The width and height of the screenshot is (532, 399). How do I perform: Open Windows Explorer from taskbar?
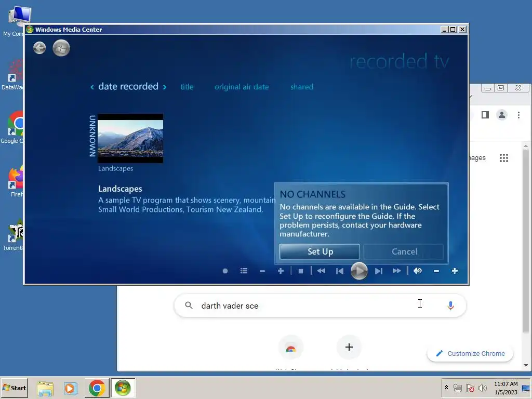click(x=45, y=388)
